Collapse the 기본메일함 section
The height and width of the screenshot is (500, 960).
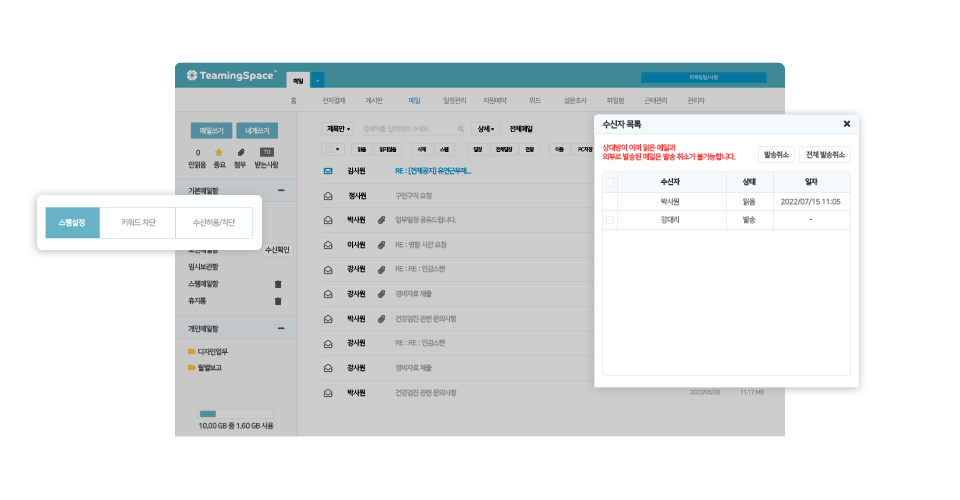(x=281, y=190)
